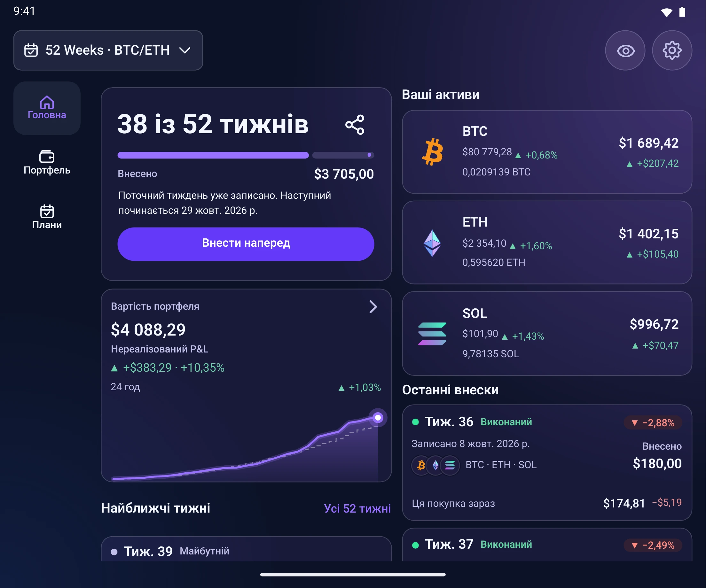Image resolution: width=706 pixels, height=588 pixels.
Task: Toggle balance visibility with the eye icon
Action: [625, 50]
